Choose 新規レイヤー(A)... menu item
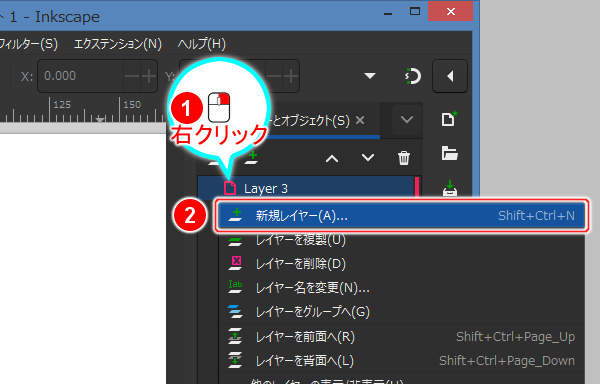The width and height of the screenshot is (600, 384). [x=402, y=216]
